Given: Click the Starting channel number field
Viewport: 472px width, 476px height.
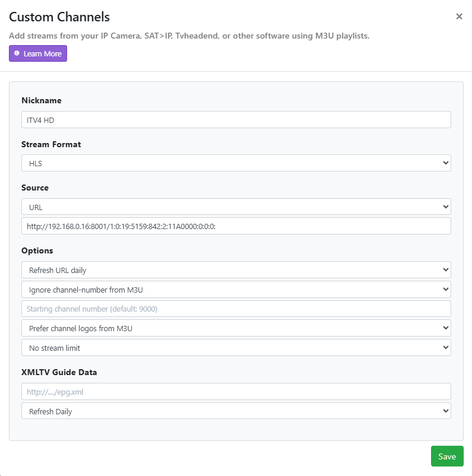Looking at the screenshot, I should coord(236,309).
